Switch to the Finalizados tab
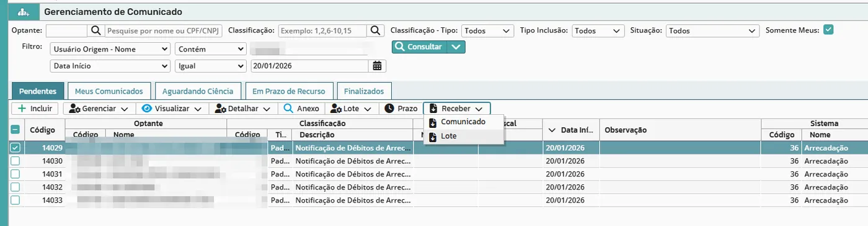Viewport: 868px width, 226px height. [365, 91]
